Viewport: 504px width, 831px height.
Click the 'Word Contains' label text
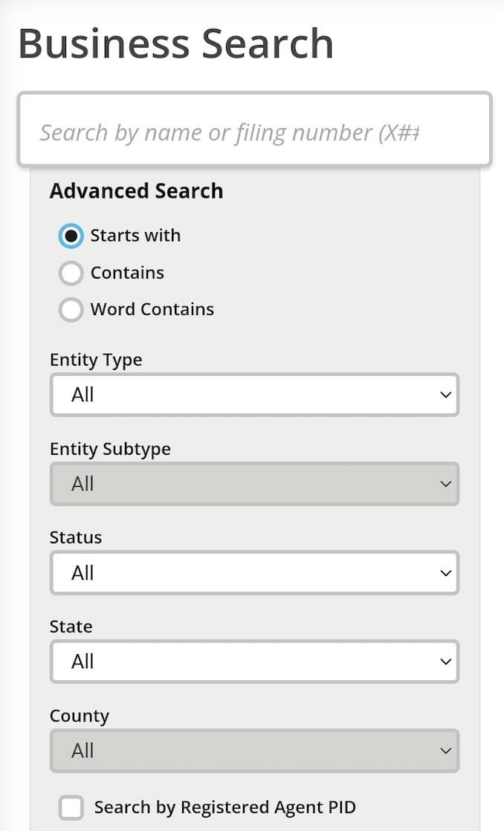click(x=152, y=310)
